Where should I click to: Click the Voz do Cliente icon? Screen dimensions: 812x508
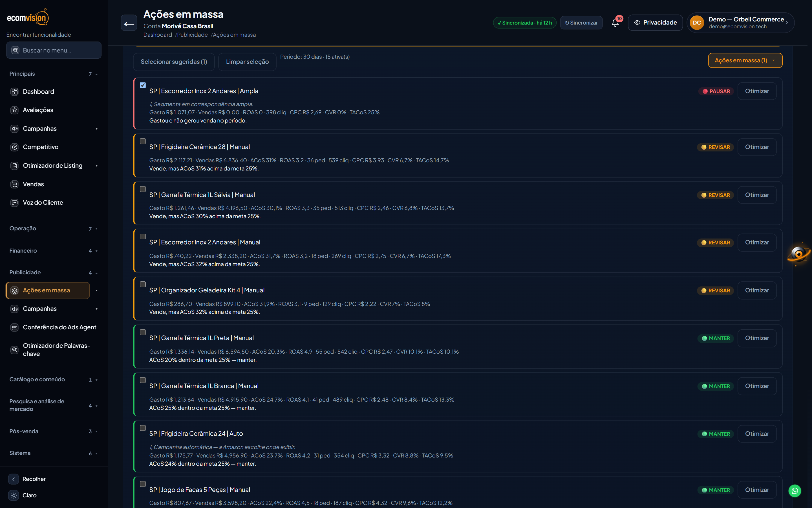[14, 203]
